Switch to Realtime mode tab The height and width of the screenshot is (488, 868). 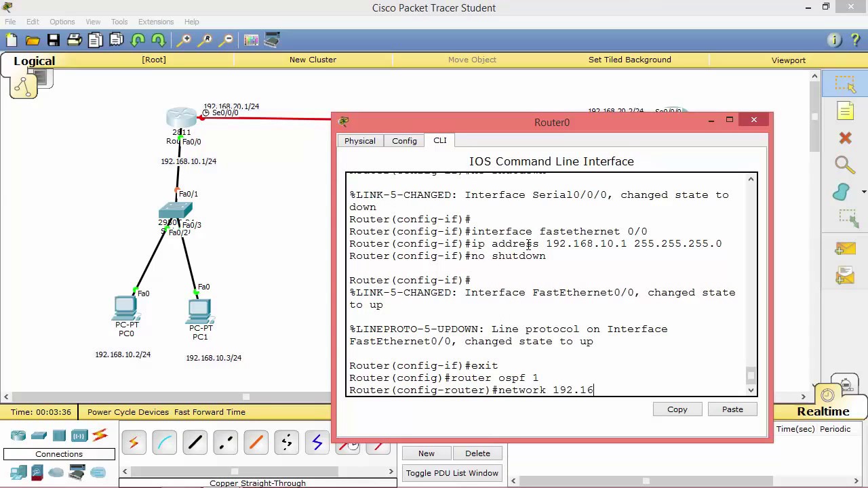point(823,411)
